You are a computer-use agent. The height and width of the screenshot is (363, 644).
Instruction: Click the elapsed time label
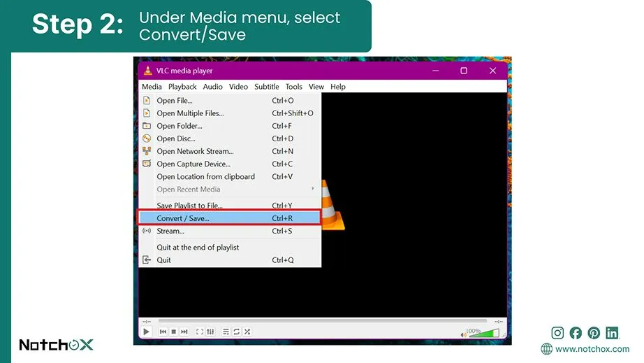click(147, 322)
